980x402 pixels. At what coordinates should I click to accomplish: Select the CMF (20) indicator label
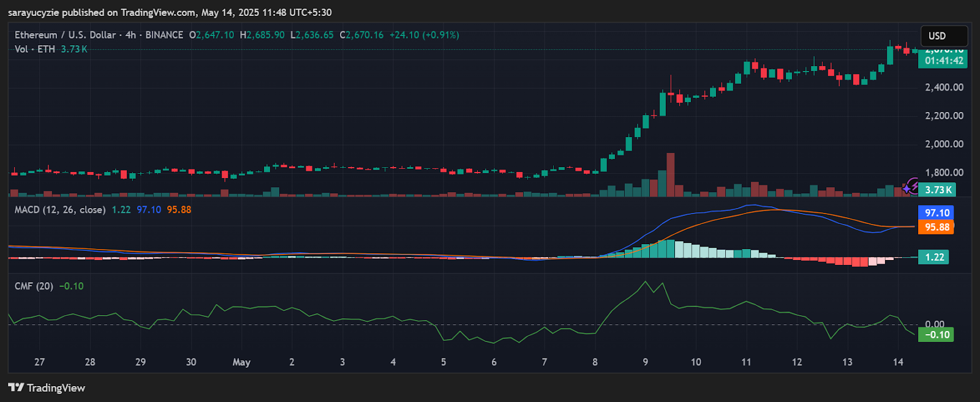(x=34, y=286)
